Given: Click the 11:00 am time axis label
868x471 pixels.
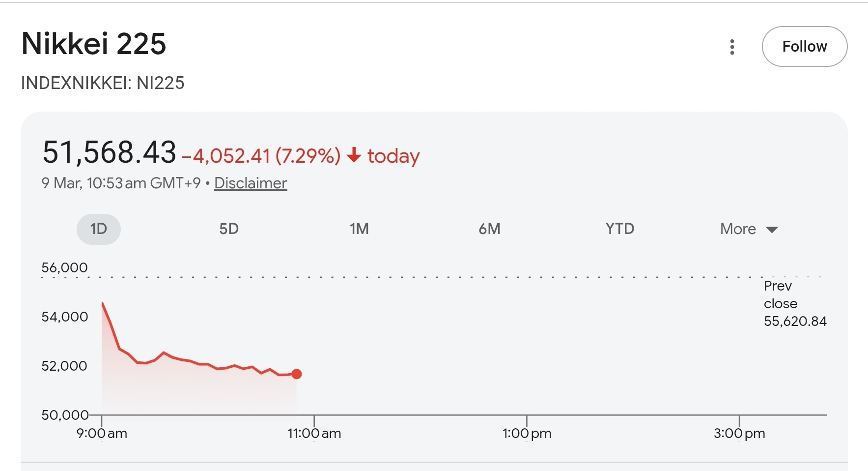Looking at the screenshot, I should click(314, 433).
